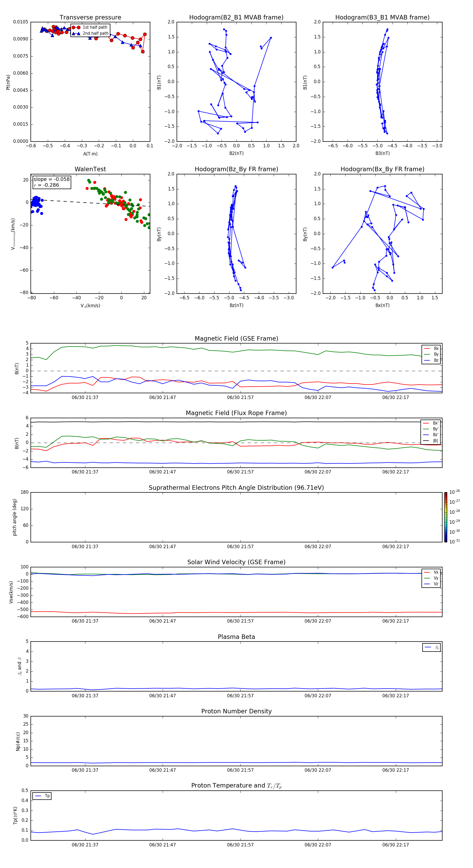Click the '180' tick on pitch angle axis

coord(25,492)
